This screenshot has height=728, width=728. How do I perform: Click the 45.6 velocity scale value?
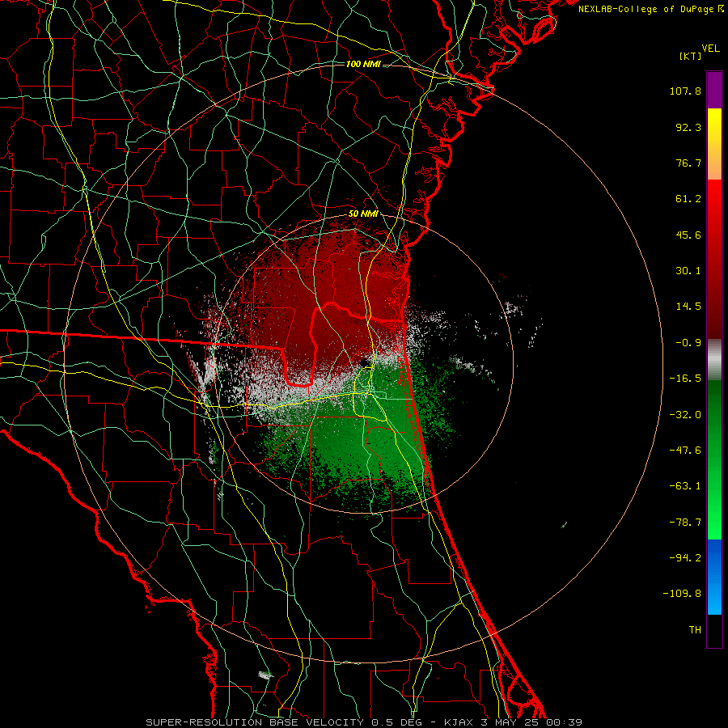688,235
